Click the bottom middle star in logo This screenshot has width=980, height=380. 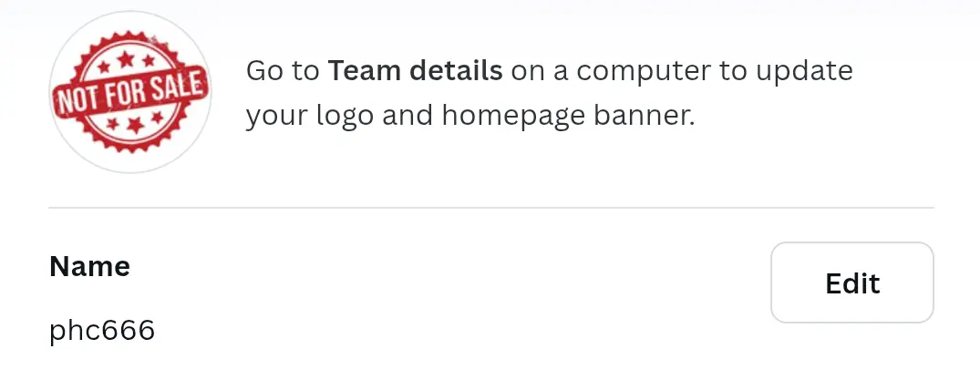[x=136, y=125]
